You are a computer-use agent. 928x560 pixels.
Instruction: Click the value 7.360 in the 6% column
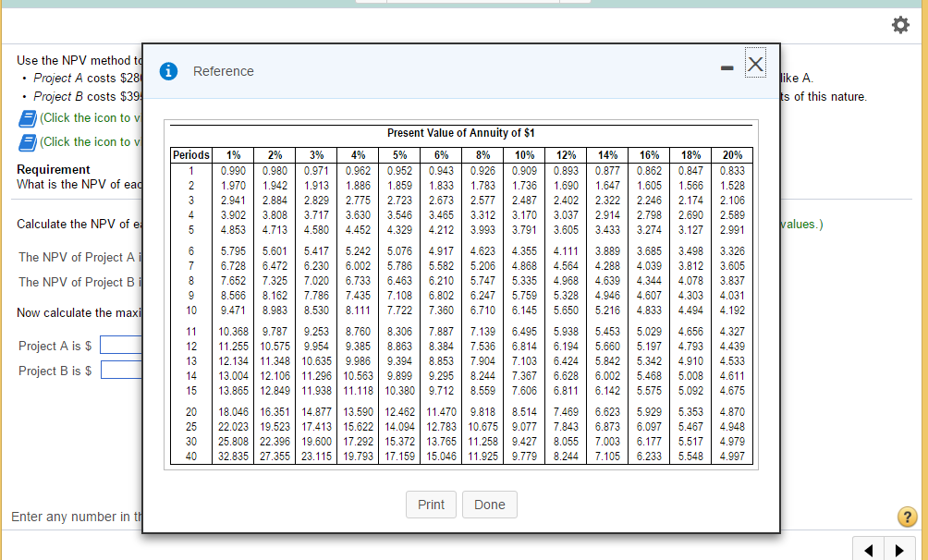[x=441, y=310]
